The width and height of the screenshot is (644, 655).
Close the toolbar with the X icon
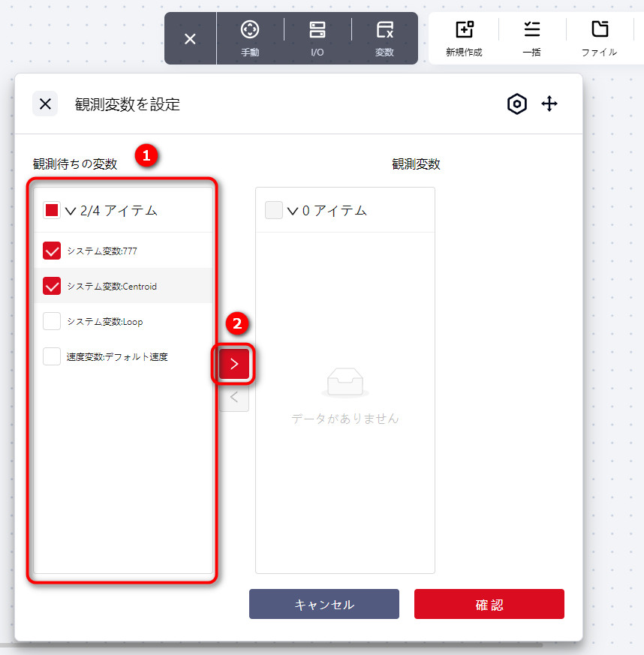pos(190,39)
